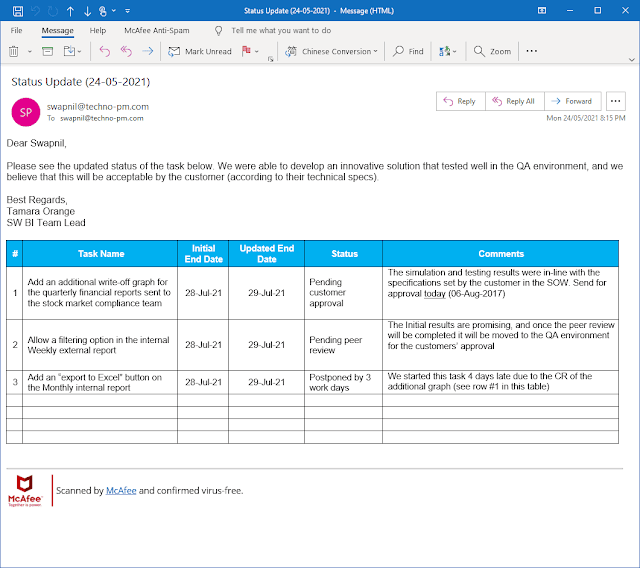Click task 'Allow a filtering option' cell
The height and width of the screenshot is (568, 640).
[100, 345]
